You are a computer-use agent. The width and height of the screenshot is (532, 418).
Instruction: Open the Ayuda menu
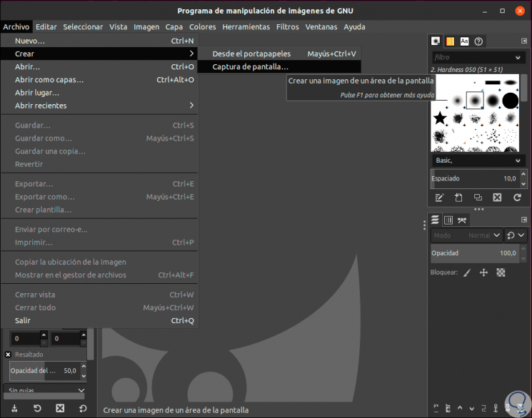(354, 27)
